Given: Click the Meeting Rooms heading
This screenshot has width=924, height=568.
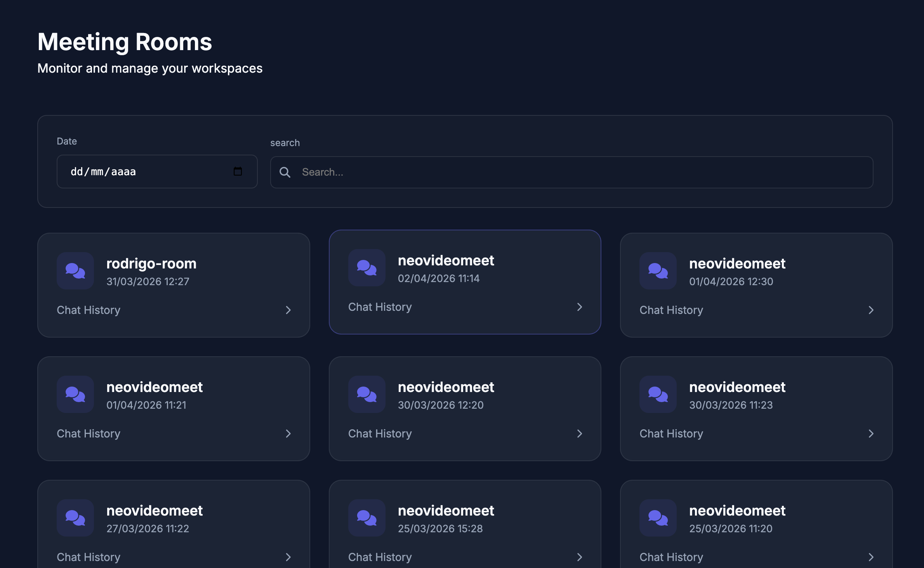Looking at the screenshot, I should (x=125, y=42).
